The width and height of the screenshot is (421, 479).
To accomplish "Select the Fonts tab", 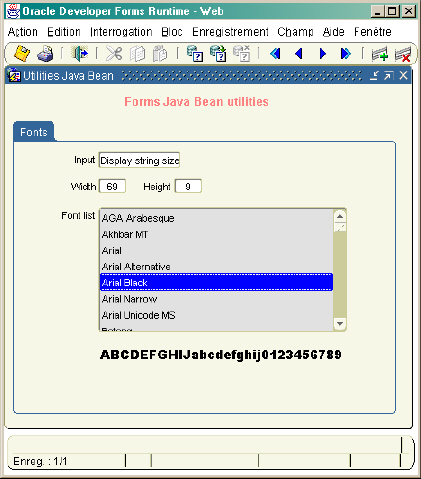I will (34, 132).
